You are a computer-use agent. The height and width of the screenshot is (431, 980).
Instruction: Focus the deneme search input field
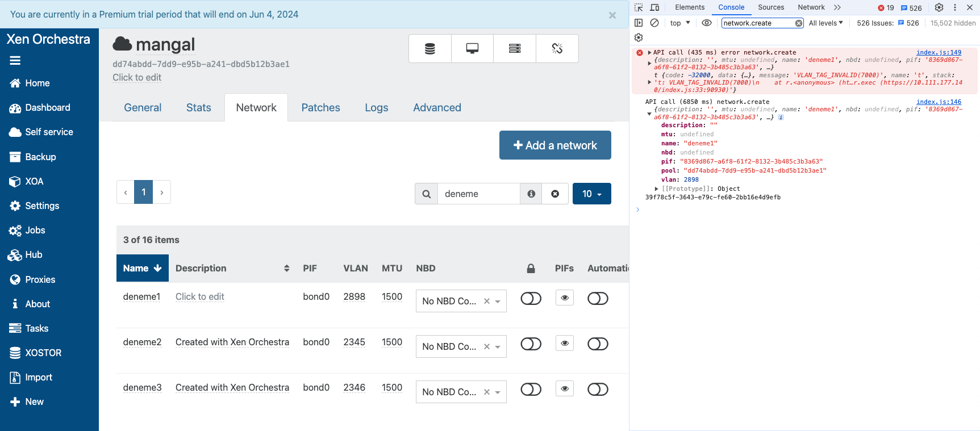pyautogui.click(x=479, y=194)
